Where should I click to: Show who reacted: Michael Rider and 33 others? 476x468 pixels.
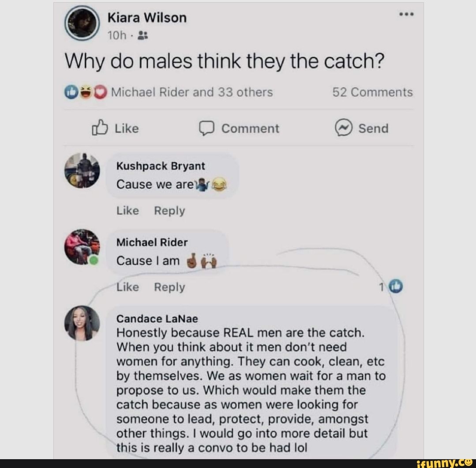point(192,92)
